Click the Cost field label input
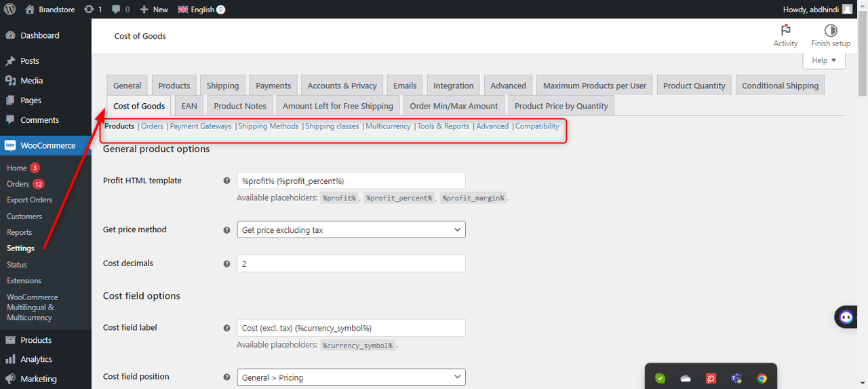Screen dimensions: 868x389 351,328
